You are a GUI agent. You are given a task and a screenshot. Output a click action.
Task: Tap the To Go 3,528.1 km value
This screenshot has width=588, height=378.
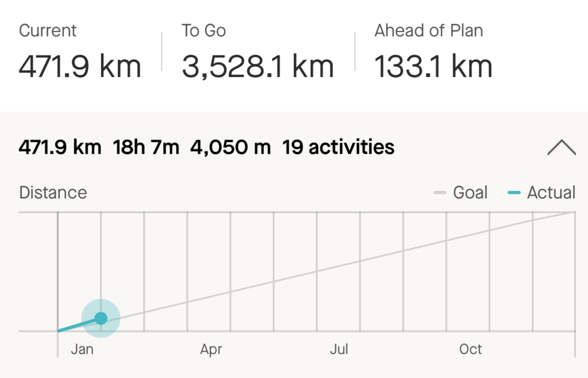(258, 66)
